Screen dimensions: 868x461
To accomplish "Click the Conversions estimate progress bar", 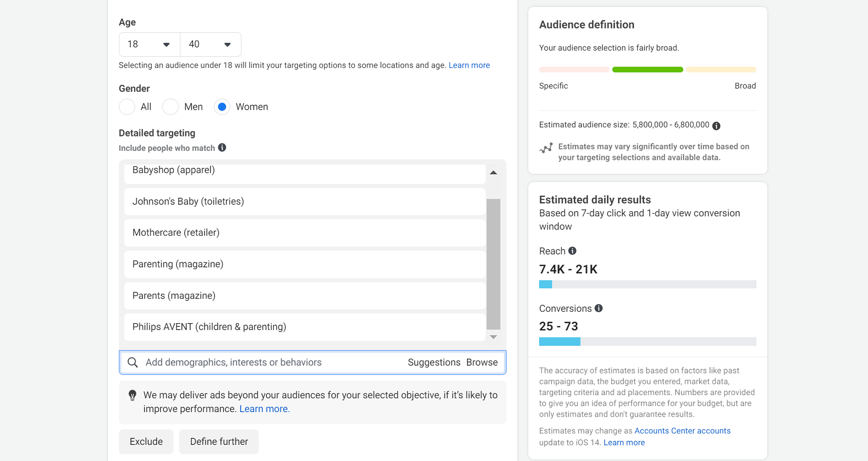I will [x=648, y=342].
